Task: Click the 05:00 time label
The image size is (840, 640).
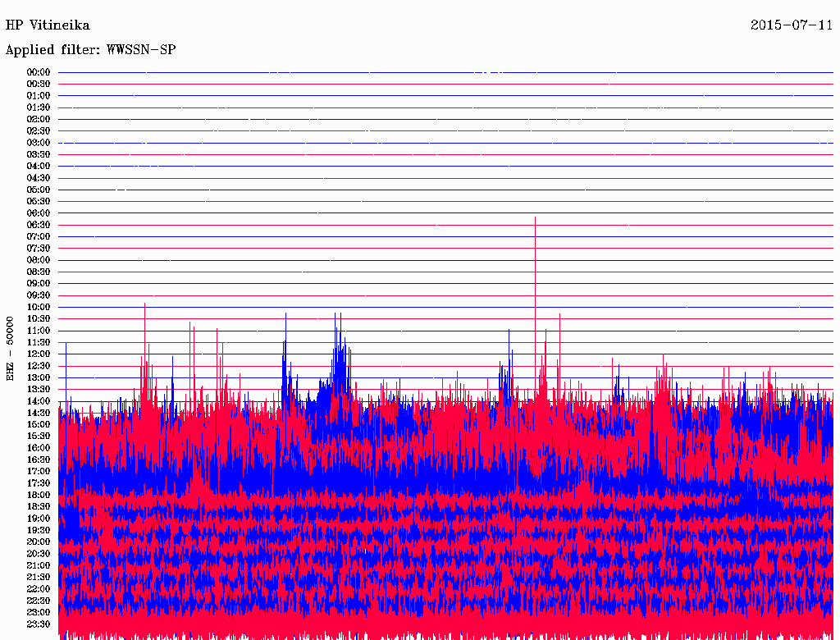Action: click(x=39, y=190)
